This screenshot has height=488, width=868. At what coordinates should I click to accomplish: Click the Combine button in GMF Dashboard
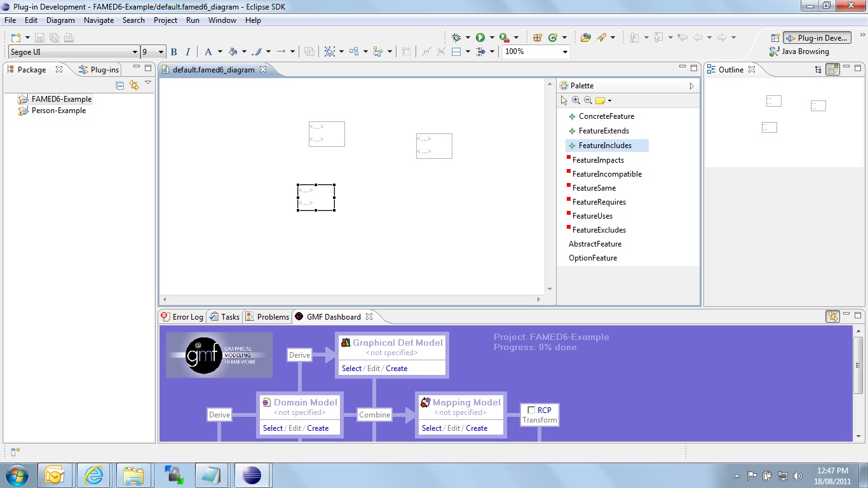[374, 415]
